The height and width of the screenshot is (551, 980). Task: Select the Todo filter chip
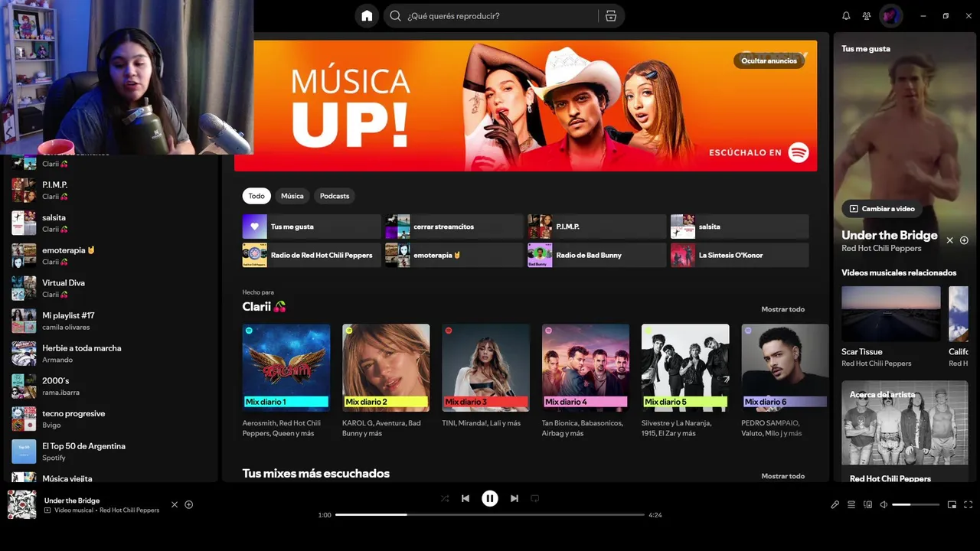pos(256,196)
